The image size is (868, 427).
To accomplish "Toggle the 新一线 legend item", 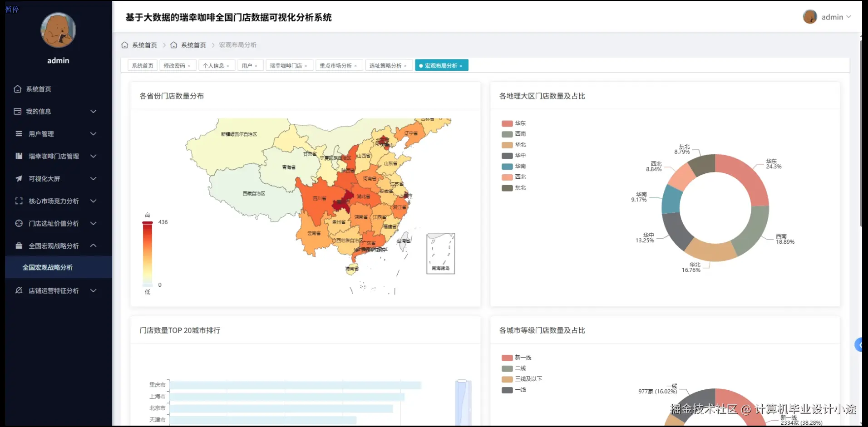I will point(516,358).
